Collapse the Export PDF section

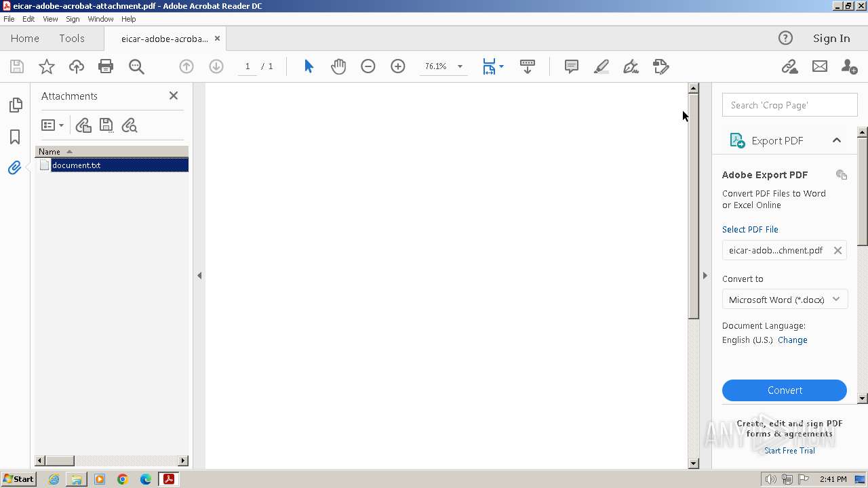pyautogui.click(x=837, y=140)
